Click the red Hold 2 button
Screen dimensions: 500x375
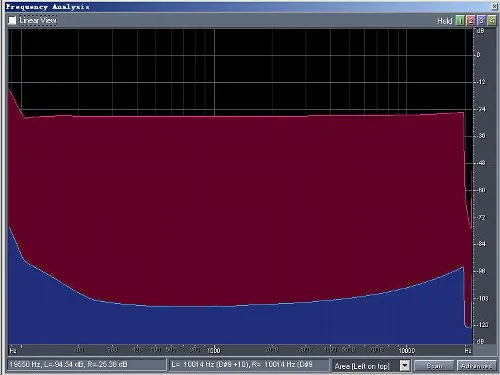click(x=471, y=21)
